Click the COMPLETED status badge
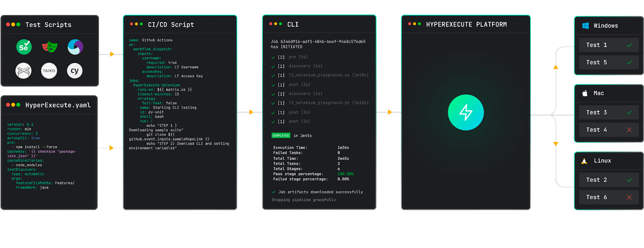 click(x=281, y=135)
